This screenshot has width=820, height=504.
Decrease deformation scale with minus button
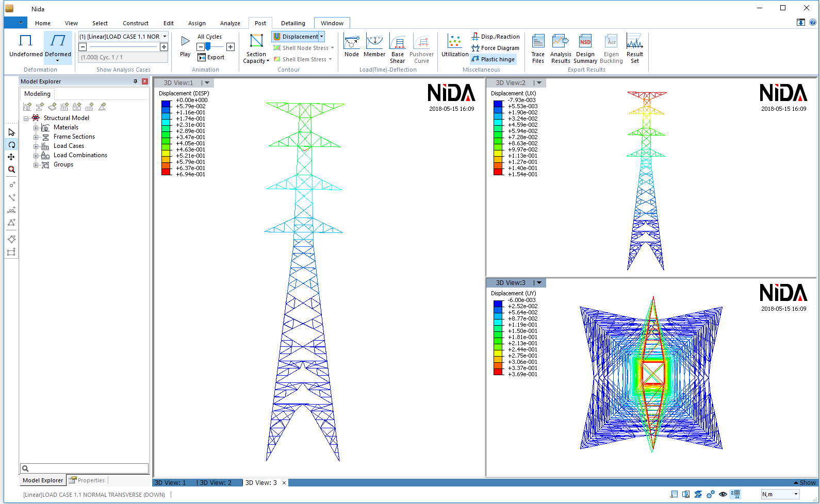click(83, 47)
